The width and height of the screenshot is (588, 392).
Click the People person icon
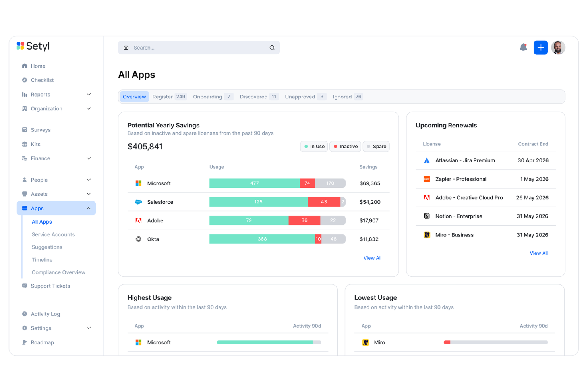pos(25,180)
